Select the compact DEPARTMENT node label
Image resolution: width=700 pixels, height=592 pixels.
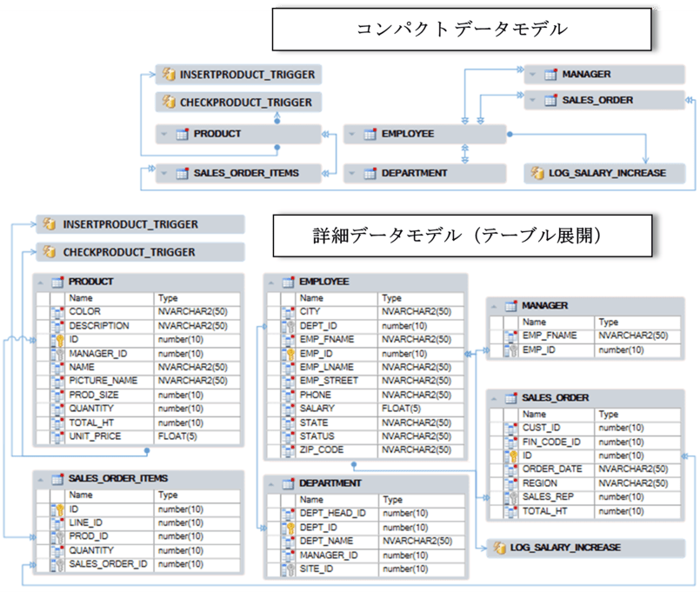[x=414, y=173]
